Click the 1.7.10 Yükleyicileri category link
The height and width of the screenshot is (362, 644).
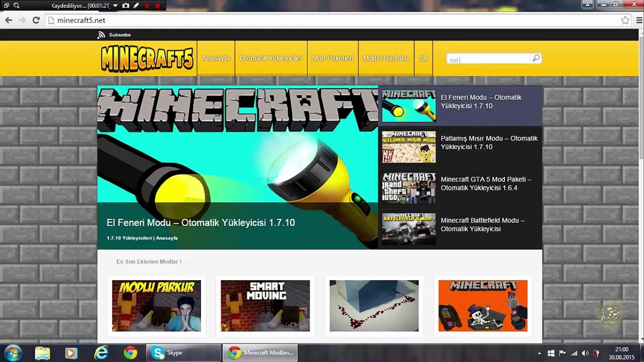point(129,238)
